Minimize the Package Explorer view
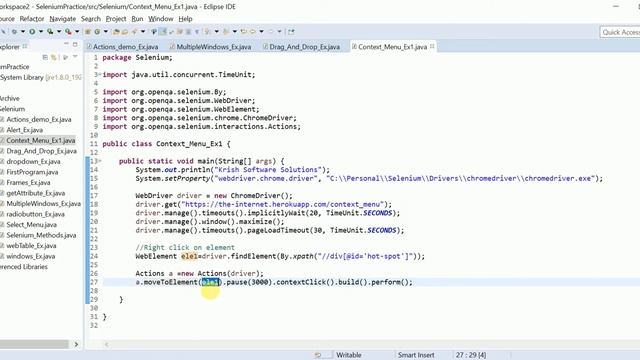The width and height of the screenshot is (640, 360). click(66, 44)
